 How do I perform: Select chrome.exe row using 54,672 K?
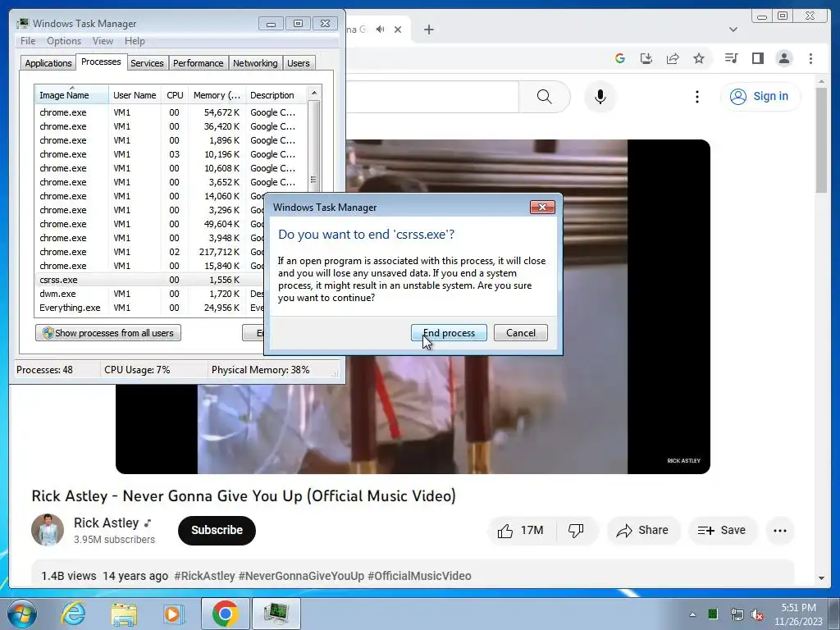171,112
